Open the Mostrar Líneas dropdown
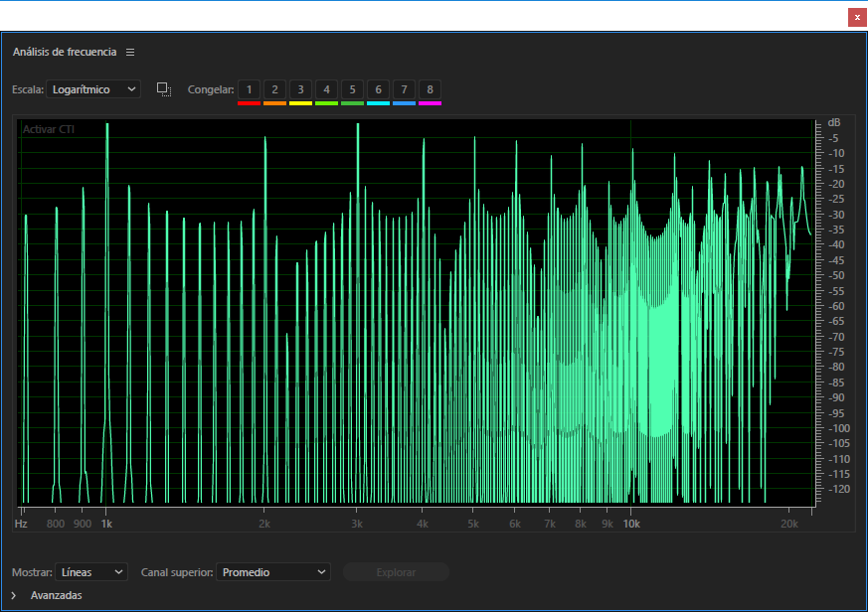Image resolution: width=868 pixels, height=612 pixels. pos(91,572)
